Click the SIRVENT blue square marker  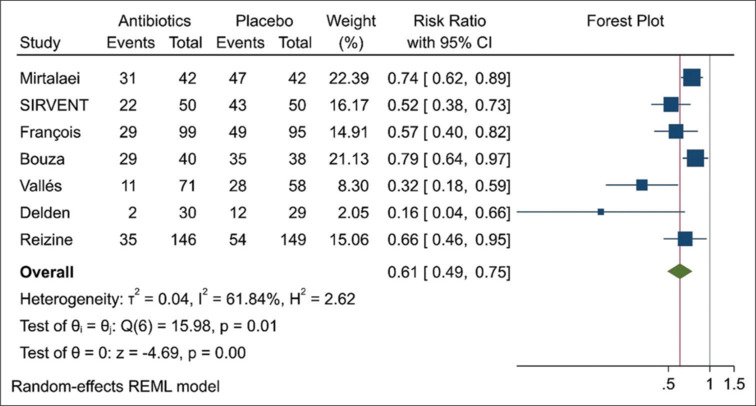[671, 105]
